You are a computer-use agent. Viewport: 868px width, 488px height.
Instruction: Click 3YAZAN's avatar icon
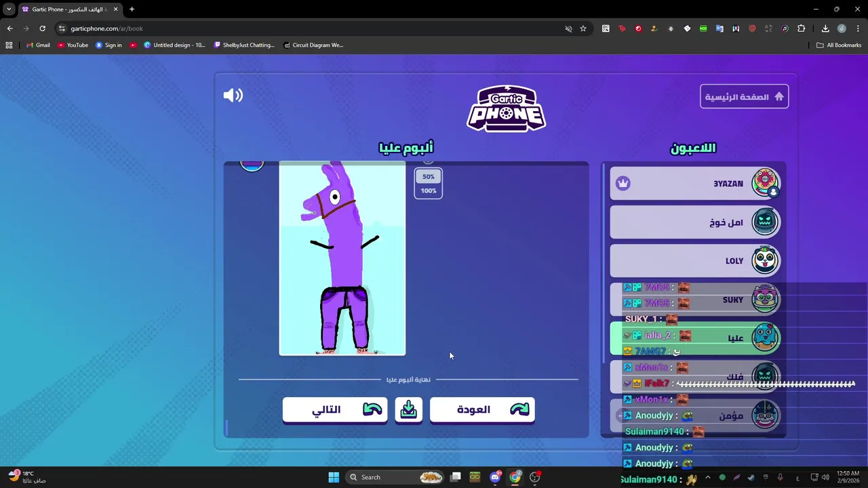pos(765,183)
